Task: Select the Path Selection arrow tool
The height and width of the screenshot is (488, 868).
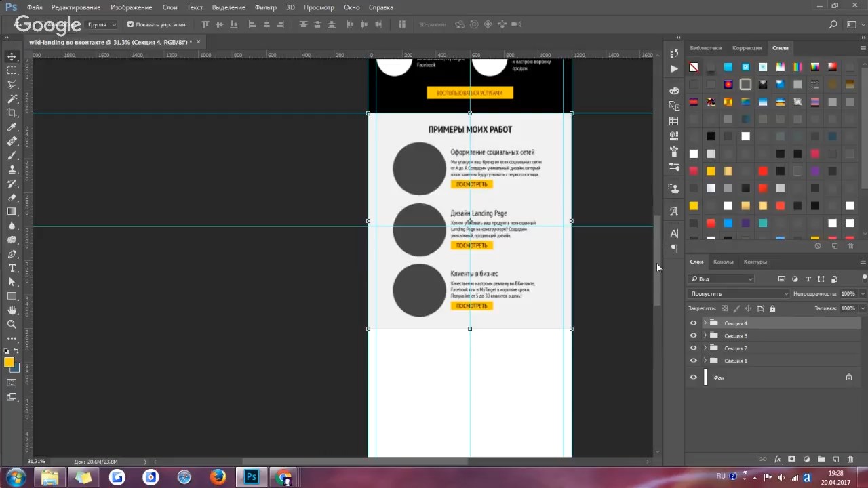Action: 12,282
